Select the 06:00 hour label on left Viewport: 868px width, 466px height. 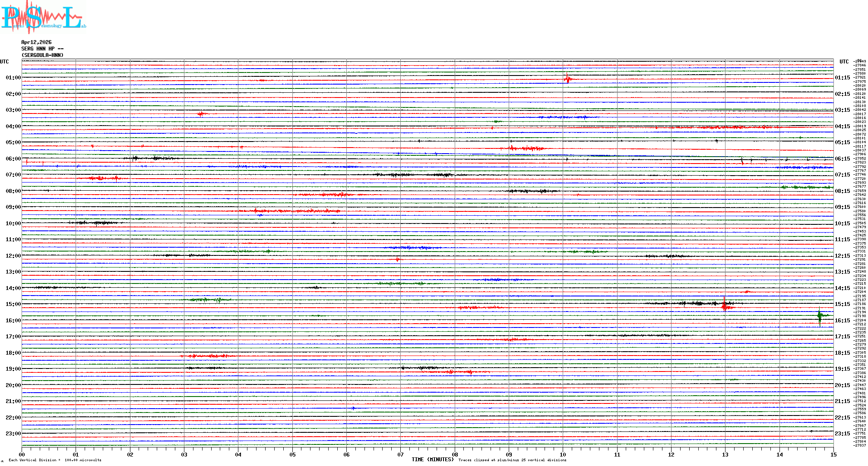tap(13, 159)
